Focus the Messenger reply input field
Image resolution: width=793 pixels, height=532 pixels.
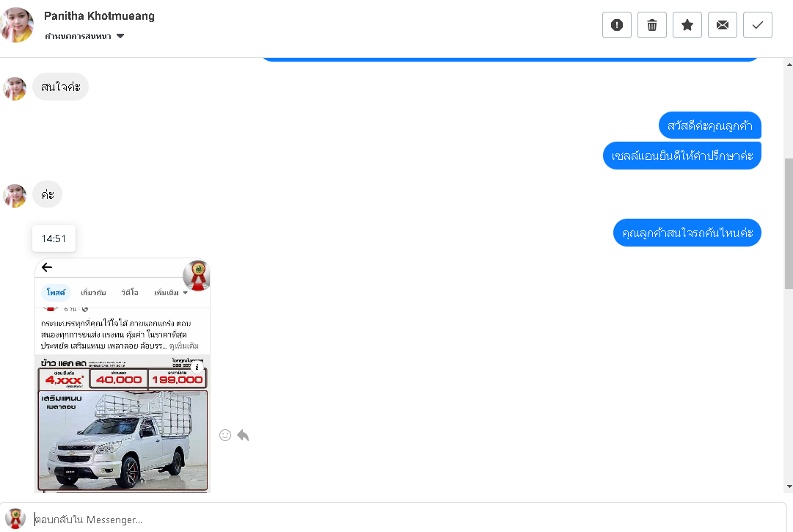405,520
